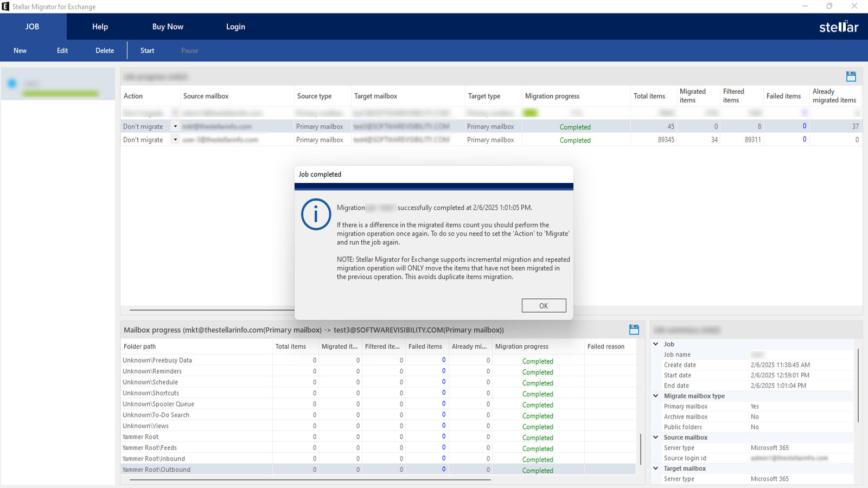Click the horizontal scrollbar under the mailbox progress table
Screen dimensions: 868x488
(310, 480)
